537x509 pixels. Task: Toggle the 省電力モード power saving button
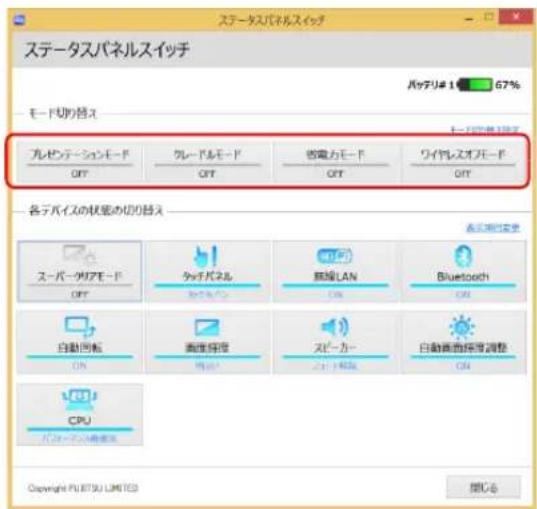pos(335,162)
